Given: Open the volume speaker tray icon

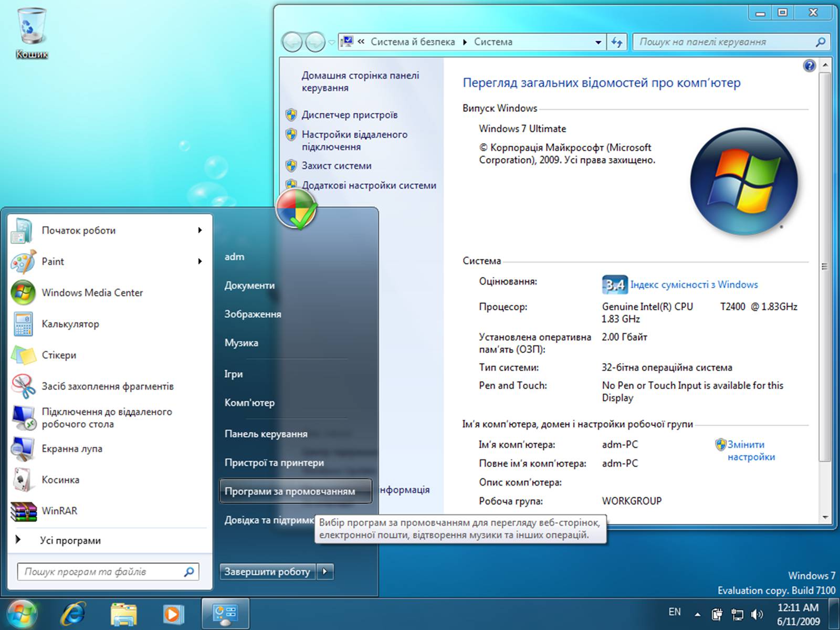Looking at the screenshot, I should click(757, 614).
